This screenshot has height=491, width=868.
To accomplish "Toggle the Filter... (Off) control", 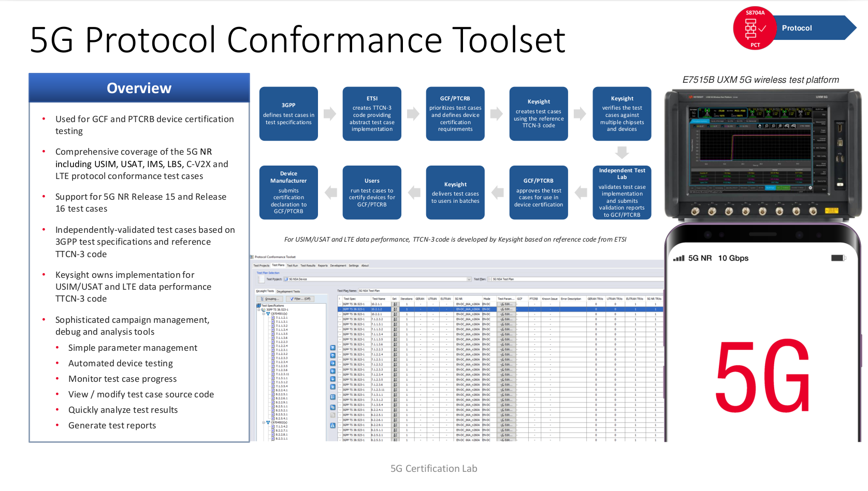I will [x=301, y=299].
